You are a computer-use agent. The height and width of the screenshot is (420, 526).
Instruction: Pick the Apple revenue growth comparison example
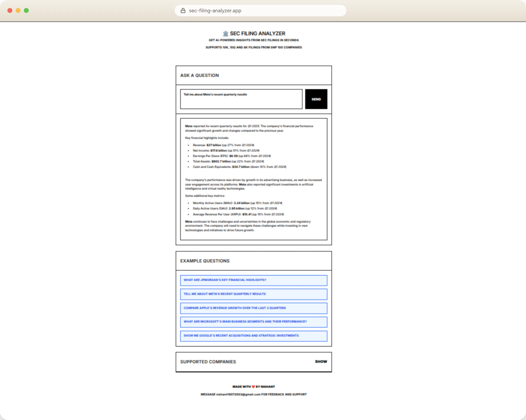click(254, 308)
